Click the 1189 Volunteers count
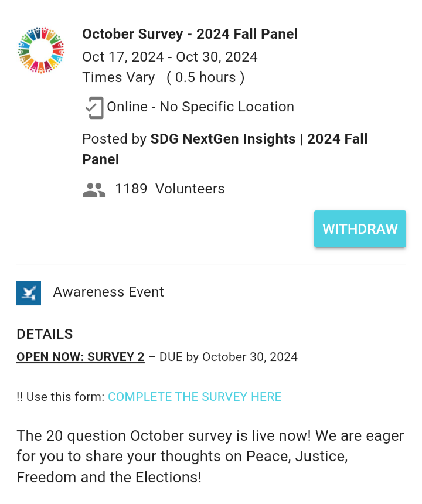The image size is (422, 504). [x=169, y=189]
